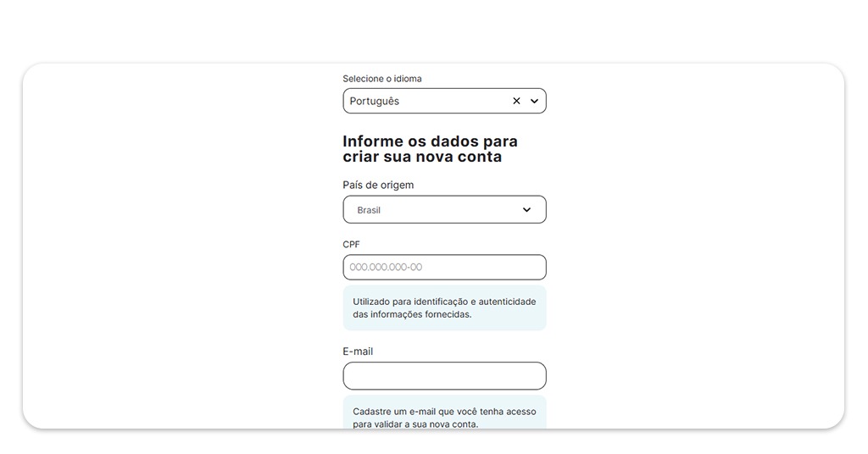
Task: Click heading 'Informe os dados para criar sua nova conta'
Action: (430, 149)
